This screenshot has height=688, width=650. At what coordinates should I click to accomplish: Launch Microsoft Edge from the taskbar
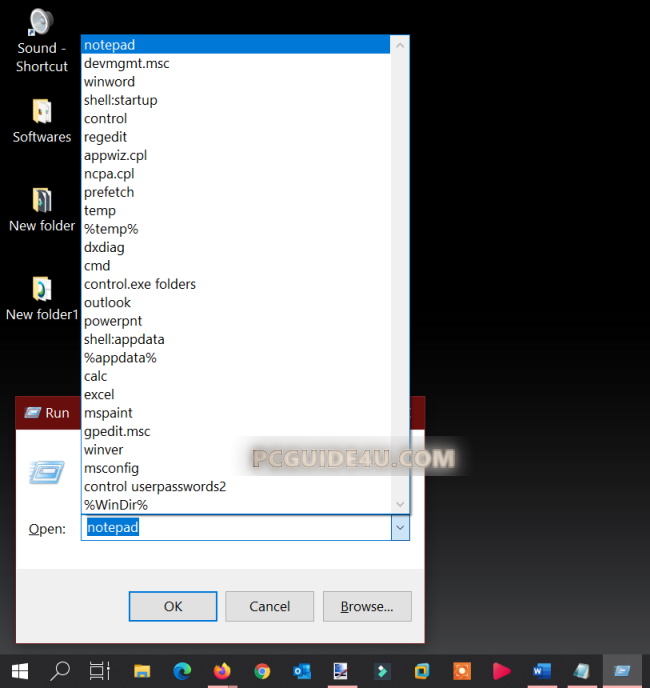[x=182, y=671]
